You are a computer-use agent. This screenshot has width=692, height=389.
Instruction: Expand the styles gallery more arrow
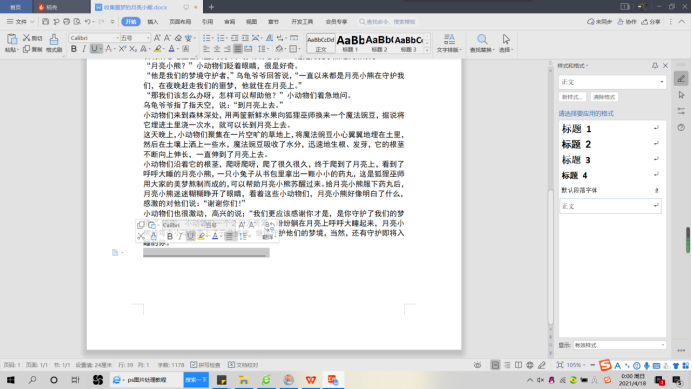[427, 51]
